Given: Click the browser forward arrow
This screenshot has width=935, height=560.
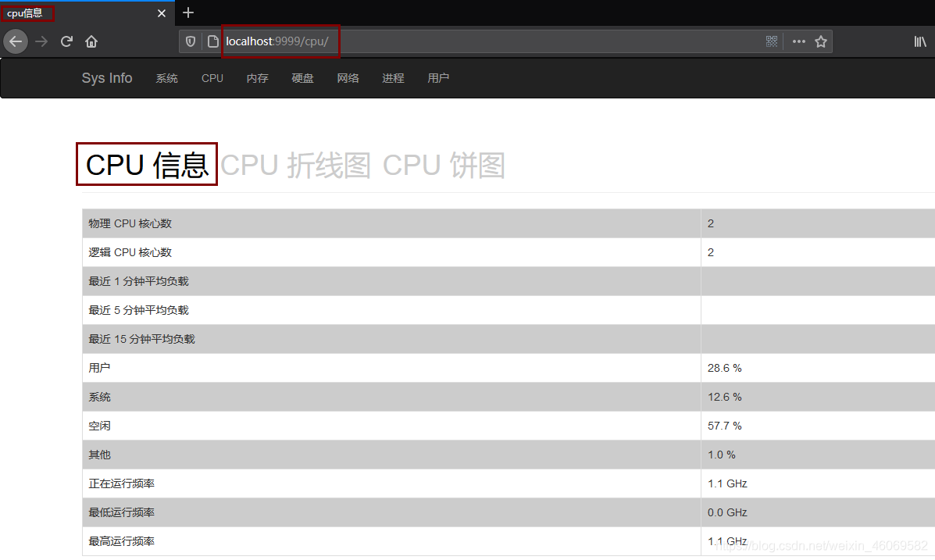Looking at the screenshot, I should click(41, 41).
